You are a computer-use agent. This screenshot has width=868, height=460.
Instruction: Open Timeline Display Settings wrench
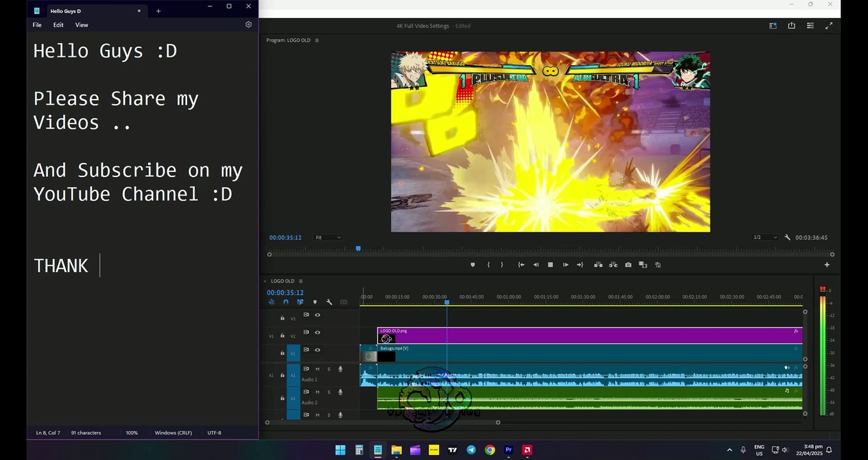tap(329, 302)
